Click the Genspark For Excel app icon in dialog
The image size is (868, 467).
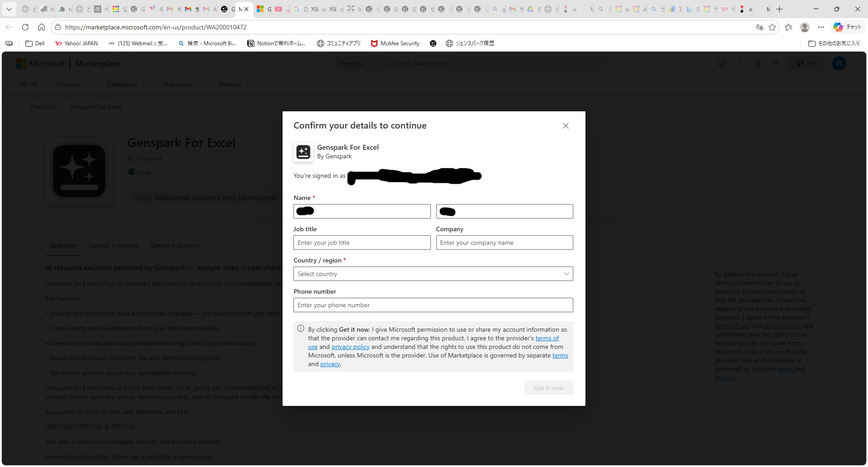coord(303,152)
